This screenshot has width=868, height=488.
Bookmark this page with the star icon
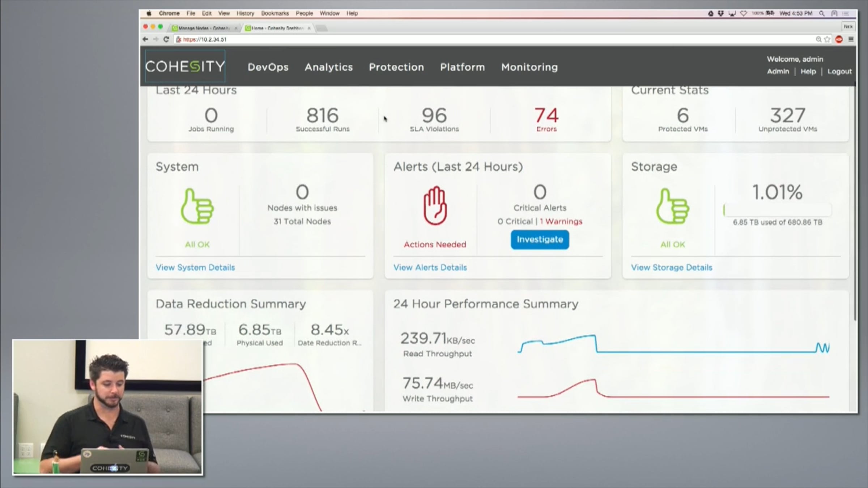point(827,39)
